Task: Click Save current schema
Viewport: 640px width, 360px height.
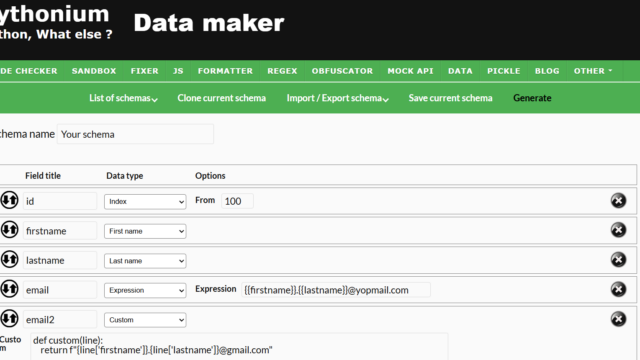Action: click(x=451, y=98)
